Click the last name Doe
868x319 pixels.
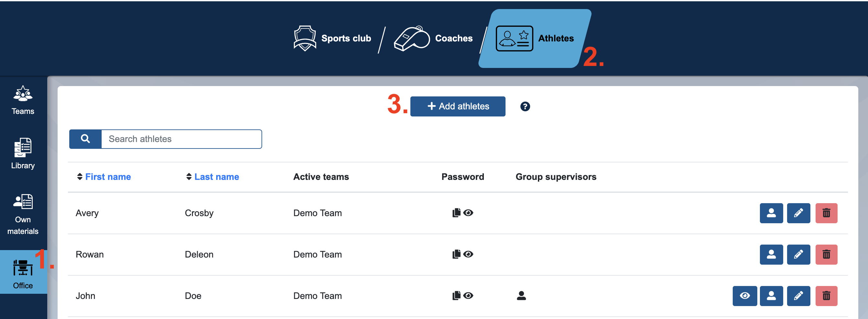[193, 296]
